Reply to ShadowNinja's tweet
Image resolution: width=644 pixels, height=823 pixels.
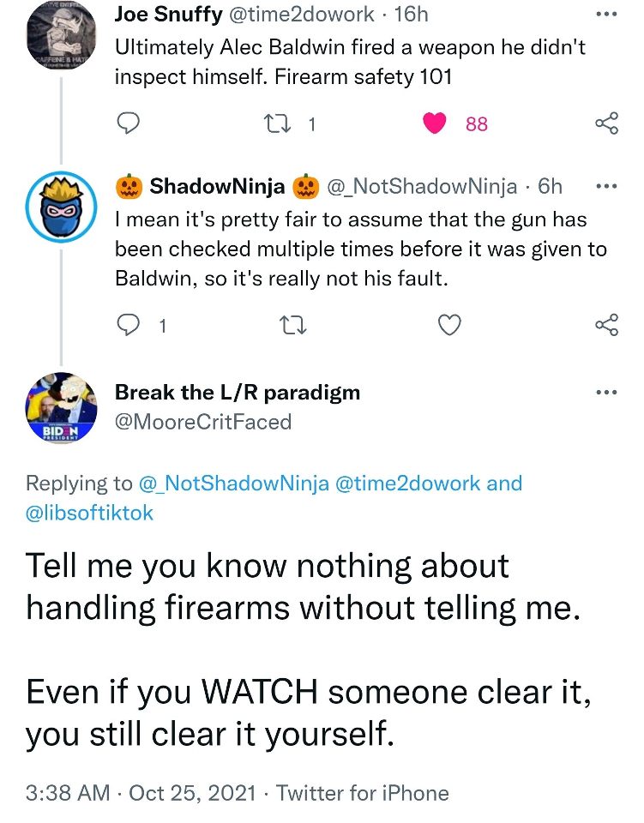coord(128,325)
